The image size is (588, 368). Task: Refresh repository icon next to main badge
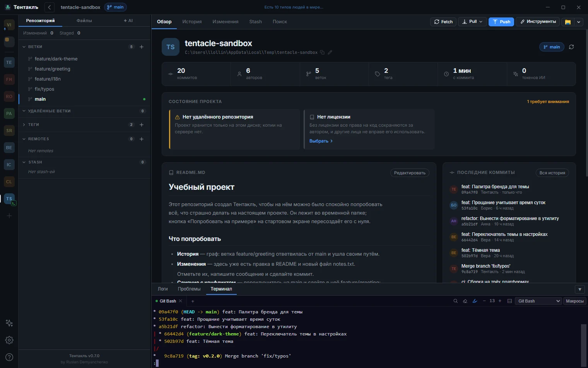[571, 47]
